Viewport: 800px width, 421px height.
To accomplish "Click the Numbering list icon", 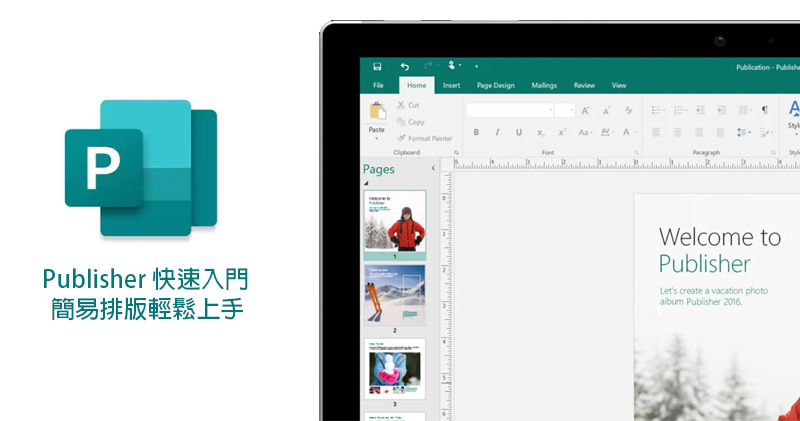I will click(x=680, y=110).
